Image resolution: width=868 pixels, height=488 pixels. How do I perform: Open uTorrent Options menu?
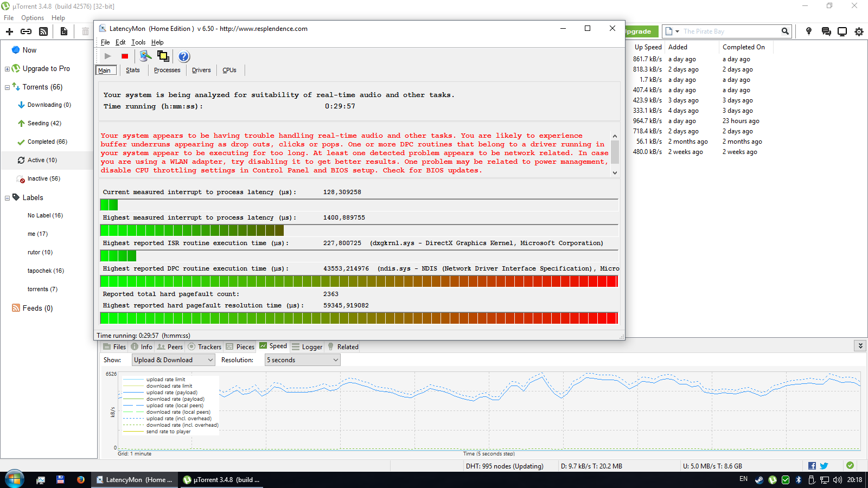pos(33,18)
